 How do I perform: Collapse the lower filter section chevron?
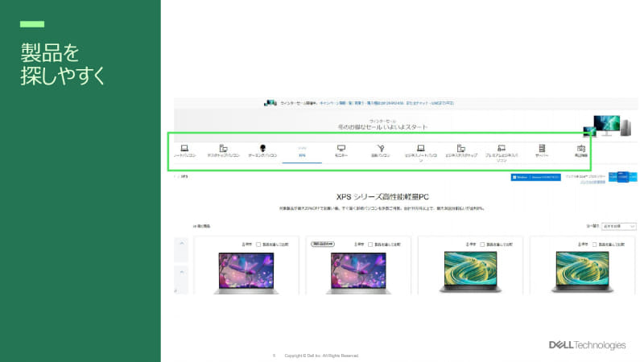182,272
